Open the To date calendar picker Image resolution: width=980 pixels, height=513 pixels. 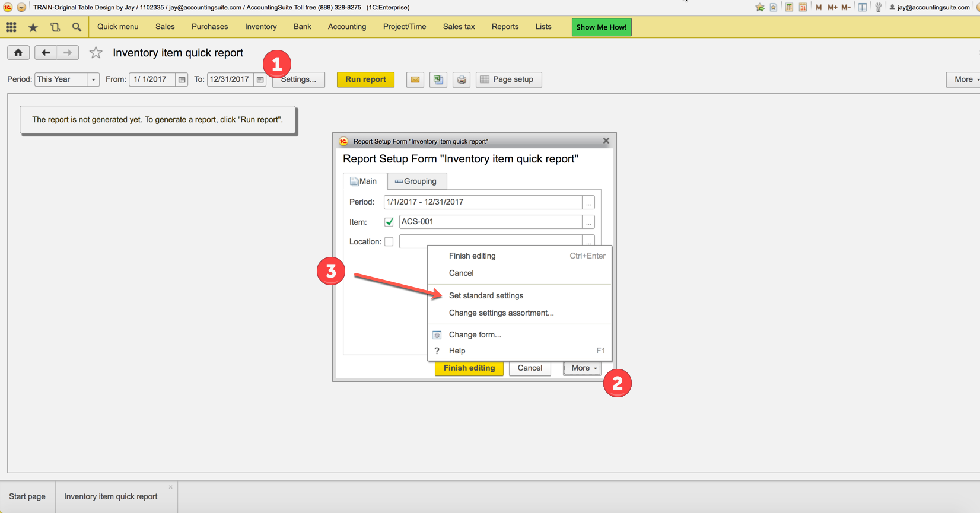[260, 79]
